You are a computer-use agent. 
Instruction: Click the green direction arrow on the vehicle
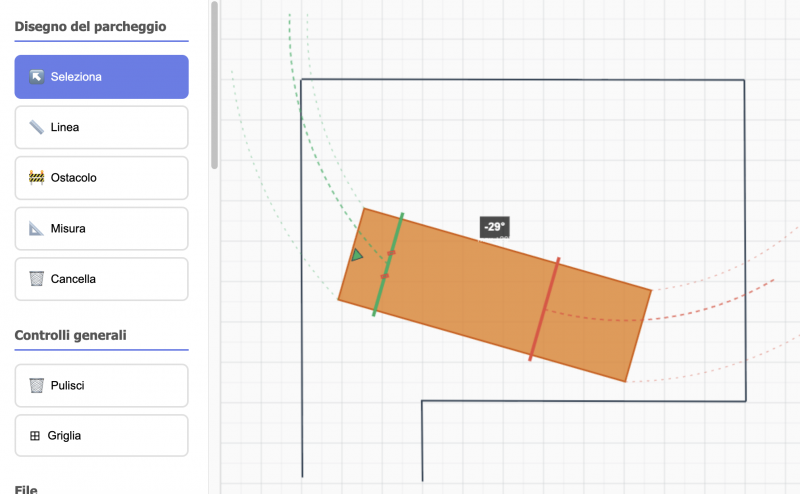point(357,256)
